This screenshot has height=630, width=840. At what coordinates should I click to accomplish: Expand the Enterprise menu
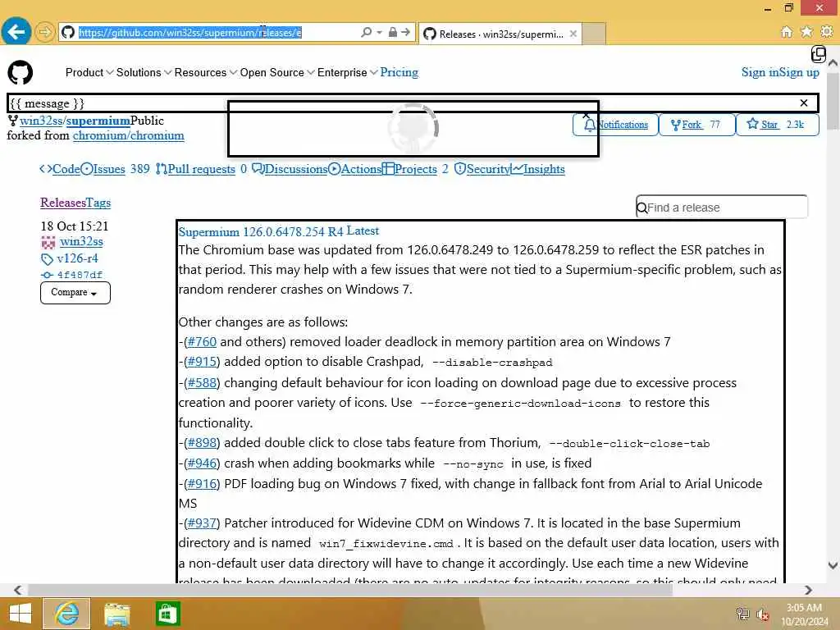[347, 72]
